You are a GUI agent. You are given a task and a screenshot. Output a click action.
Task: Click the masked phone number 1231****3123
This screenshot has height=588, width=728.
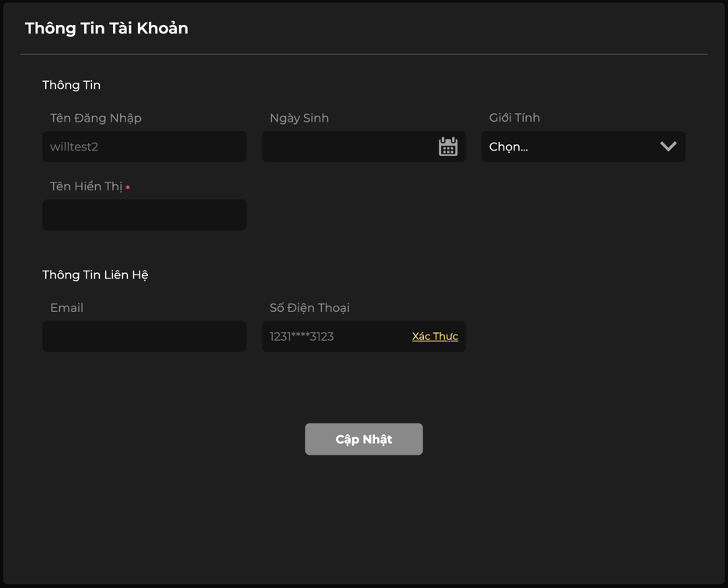tap(302, 337)
